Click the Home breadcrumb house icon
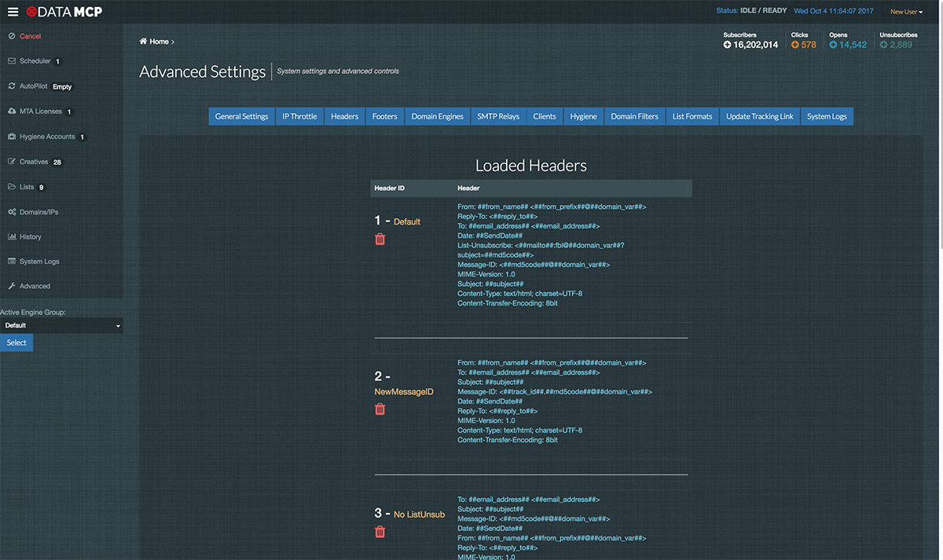Screen dimensions: 943x560 [143, 41]
